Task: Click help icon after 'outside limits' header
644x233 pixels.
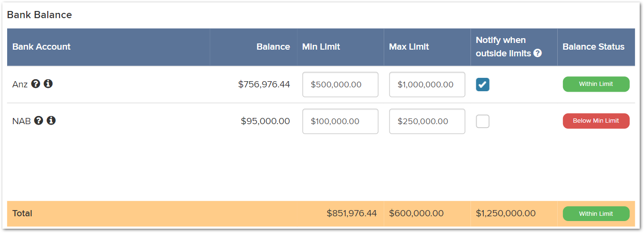Action: pos(538,53)
